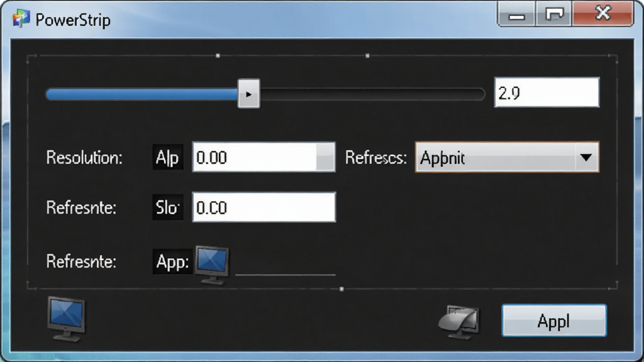Click the large monitor icon at bottom left

pyautogui.click(x=66, y=319)
